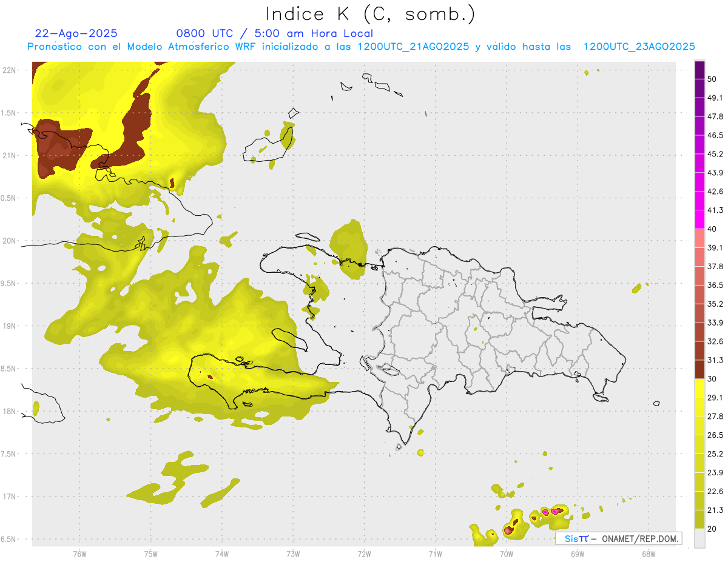Select the "18N" latitude label
This screenshot has width=728, height=562.
(x=10, y=411)
